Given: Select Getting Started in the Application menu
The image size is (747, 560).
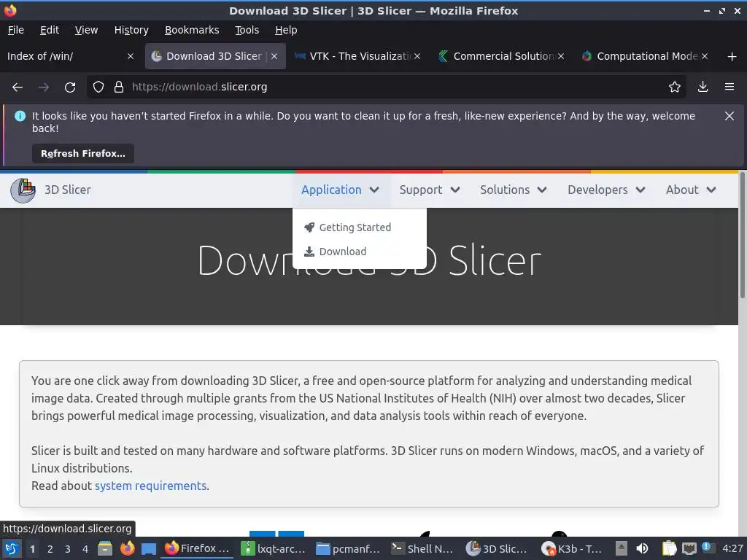Looking at the screenshot, I should point(348,227).
